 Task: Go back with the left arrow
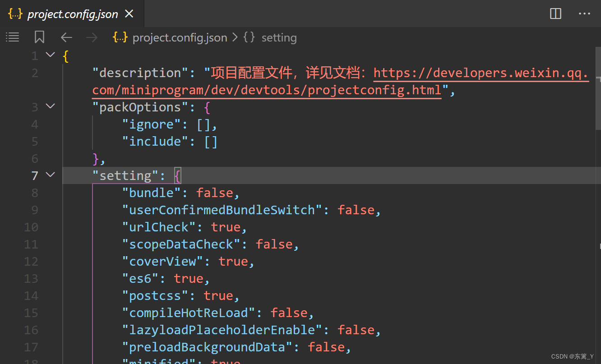(66, 37)
